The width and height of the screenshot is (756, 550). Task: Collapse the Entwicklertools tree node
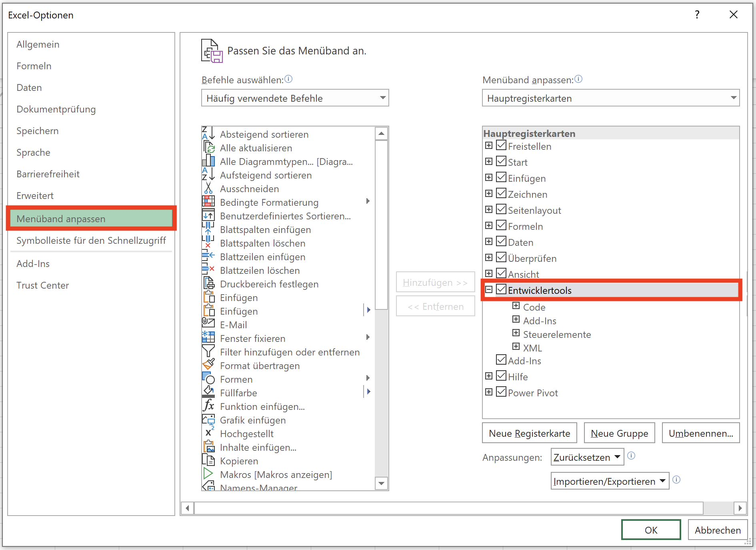coord(489,289)
